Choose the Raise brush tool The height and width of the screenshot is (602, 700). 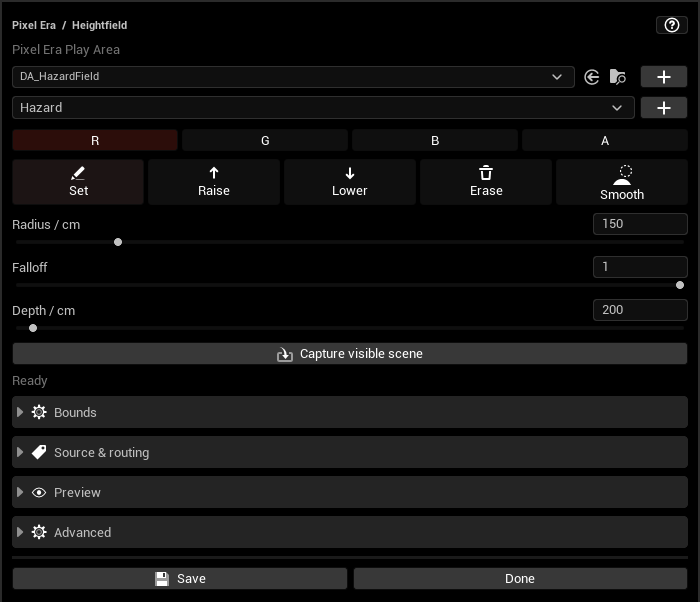[x=214, y=182]
